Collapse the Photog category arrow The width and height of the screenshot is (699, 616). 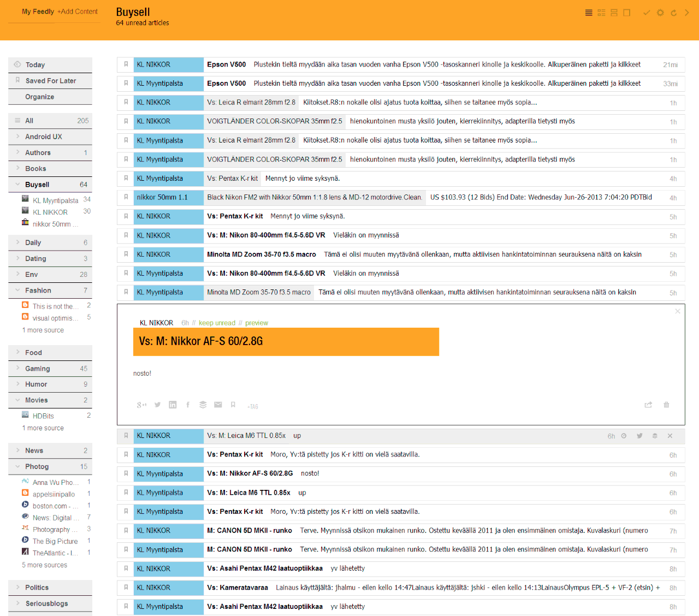click(17, 466)
